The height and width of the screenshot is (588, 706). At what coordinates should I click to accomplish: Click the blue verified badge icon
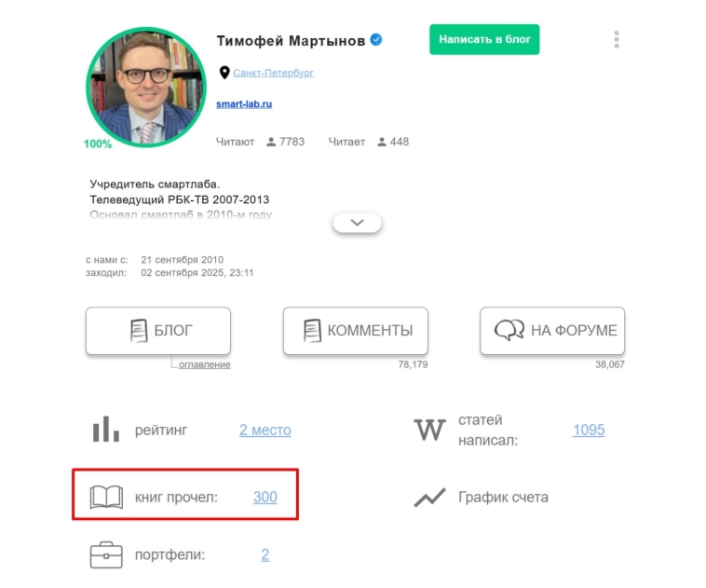tap(376, 40)
